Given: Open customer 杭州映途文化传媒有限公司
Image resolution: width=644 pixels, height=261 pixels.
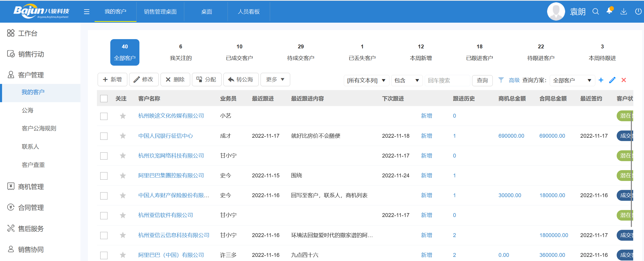Looking at the screenshot, I should pos(171,116).
